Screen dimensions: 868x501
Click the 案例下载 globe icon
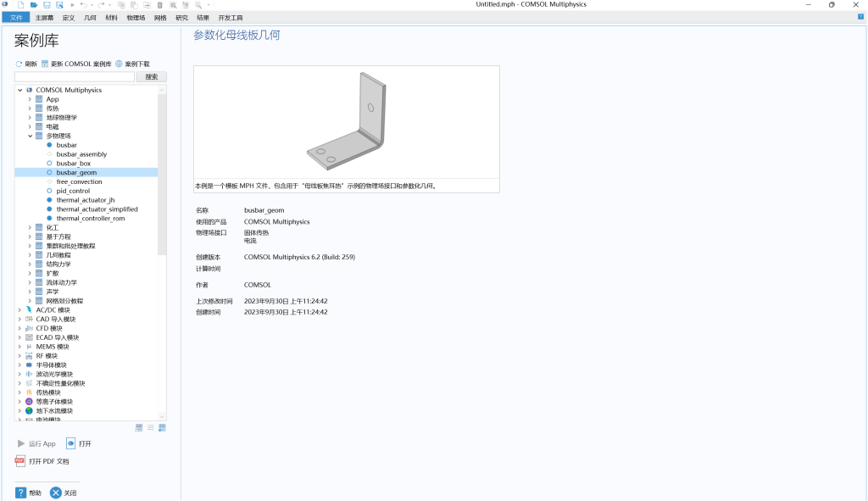pyautogui.click(x=120, y=64)
